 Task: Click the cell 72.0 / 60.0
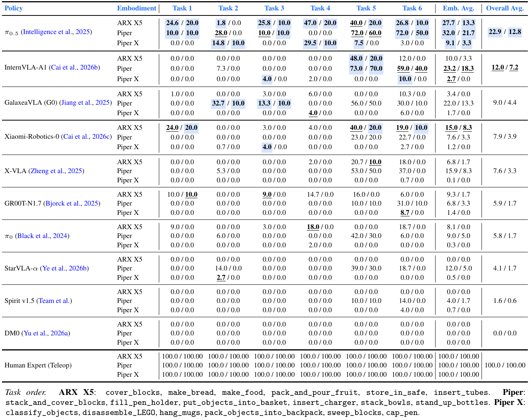point(366,33)
